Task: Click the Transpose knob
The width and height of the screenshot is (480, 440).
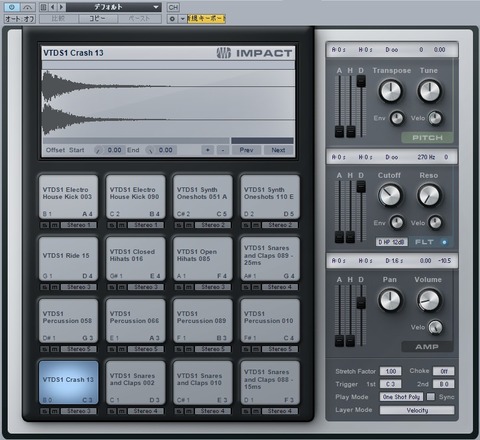Action: [390, 91]
